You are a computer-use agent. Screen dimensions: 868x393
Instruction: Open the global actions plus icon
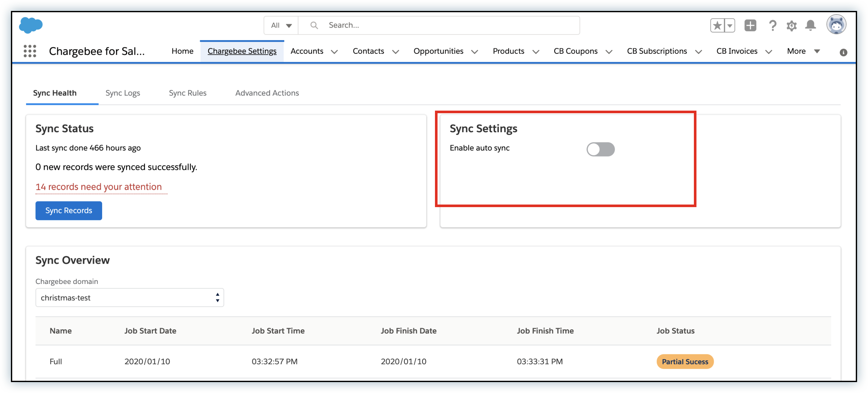[750, 25]
